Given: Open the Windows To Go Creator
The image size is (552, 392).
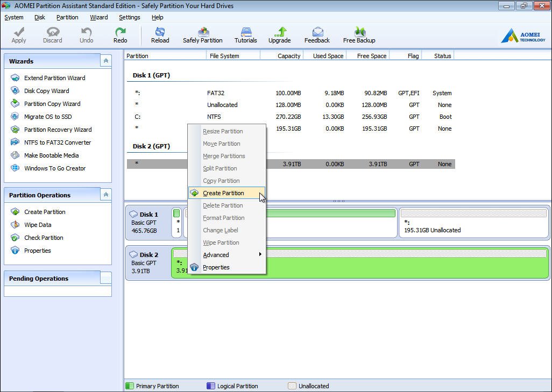Looking at the screenshot, I should point(54,168).
